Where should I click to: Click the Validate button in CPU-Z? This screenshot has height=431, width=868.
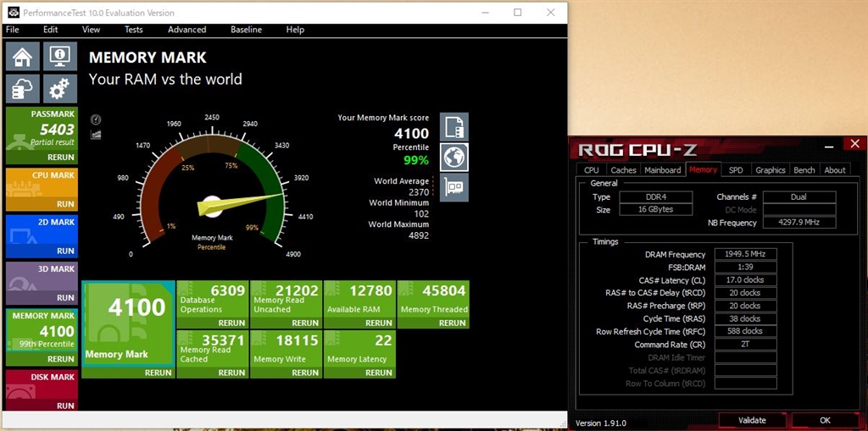(752, 421)
